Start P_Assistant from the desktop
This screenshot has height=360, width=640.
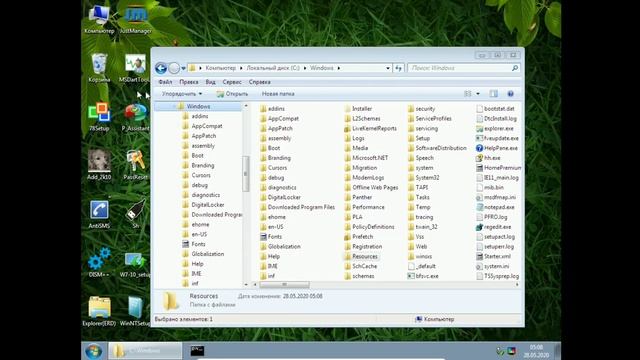[136, 117]
